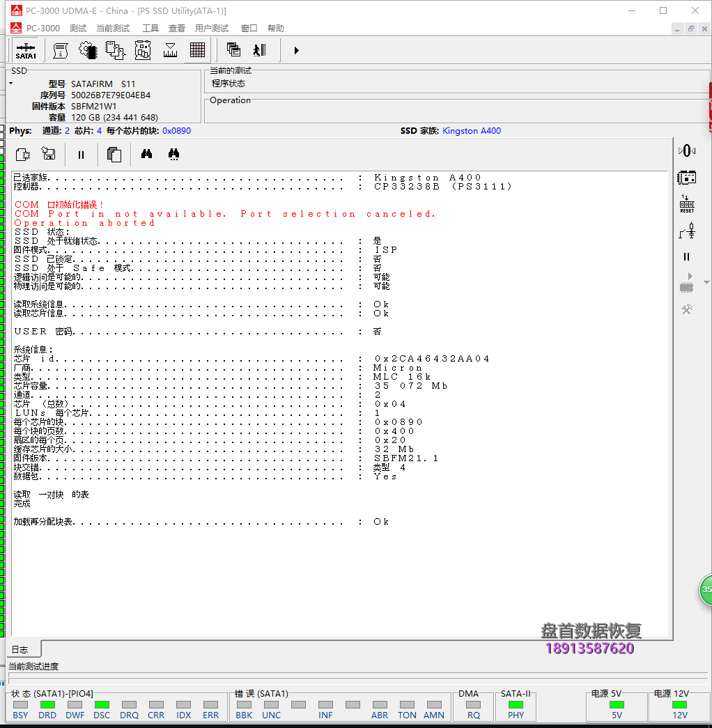Minimize the inner PS SSD Utility window

(x=677, y=29)
